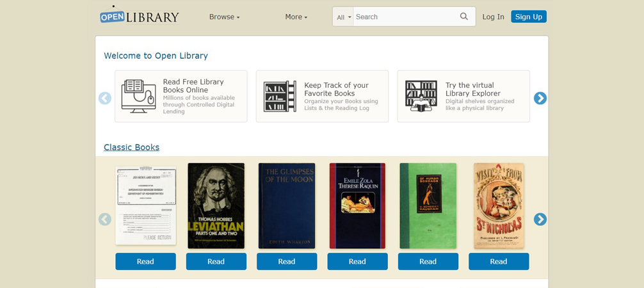Click the Open Library logo
The image size is (644, 288).
140,17
